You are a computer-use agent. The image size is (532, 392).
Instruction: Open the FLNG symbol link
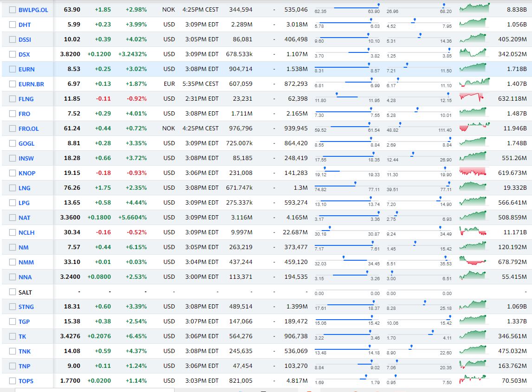click(x=26, y=99)
